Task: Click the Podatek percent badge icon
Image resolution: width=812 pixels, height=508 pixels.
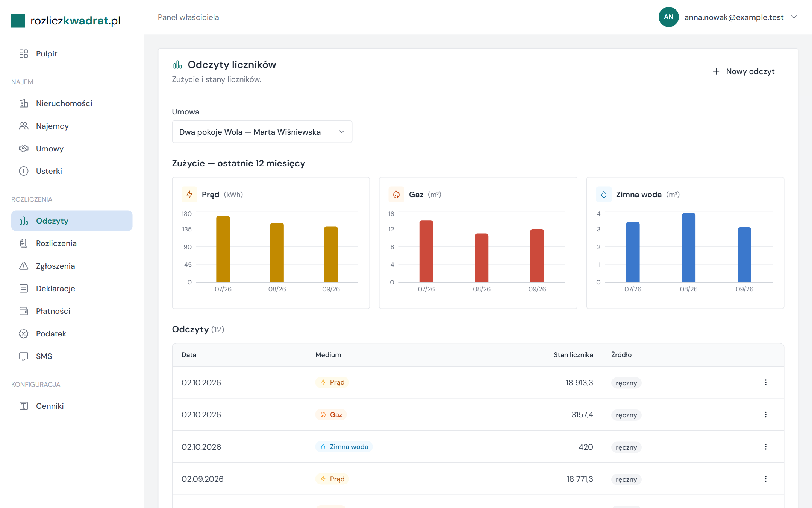Action: [x=24, y=334]
